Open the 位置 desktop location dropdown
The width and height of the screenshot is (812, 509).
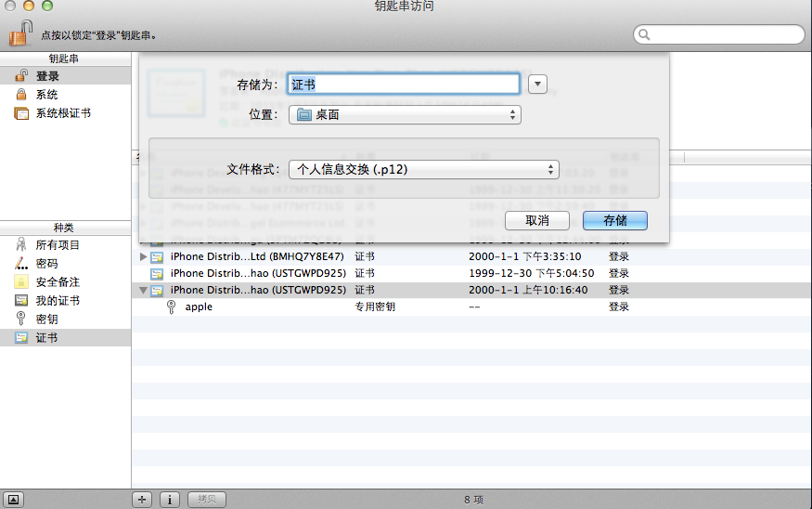click(405, 114)
